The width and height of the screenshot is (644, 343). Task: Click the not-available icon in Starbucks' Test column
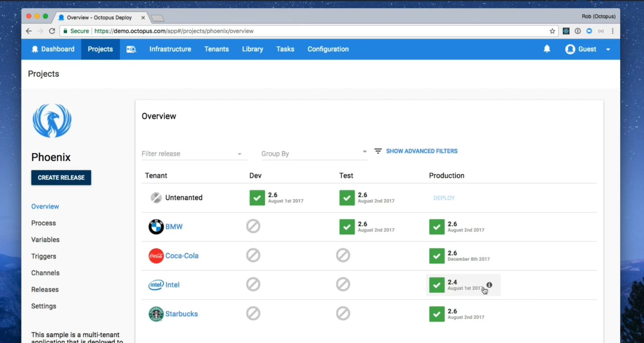point(343,313)
